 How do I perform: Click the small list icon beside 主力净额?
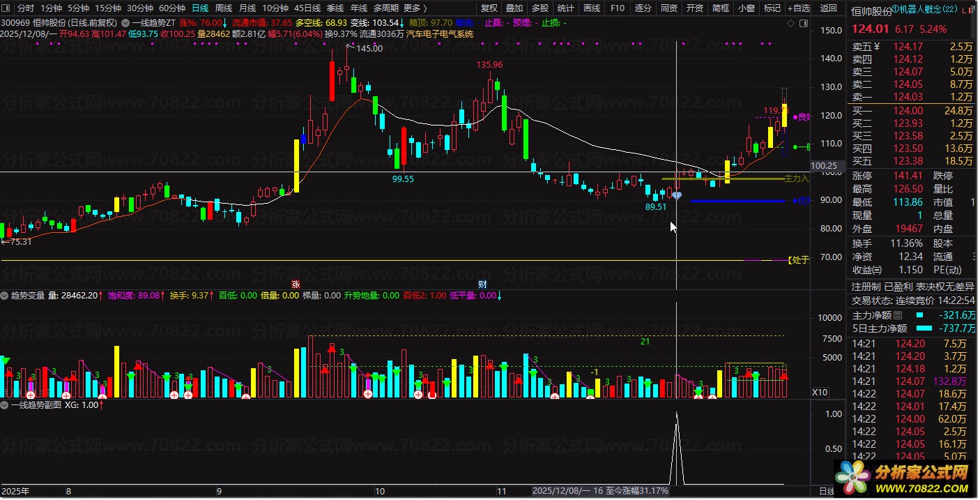[898, 315]
